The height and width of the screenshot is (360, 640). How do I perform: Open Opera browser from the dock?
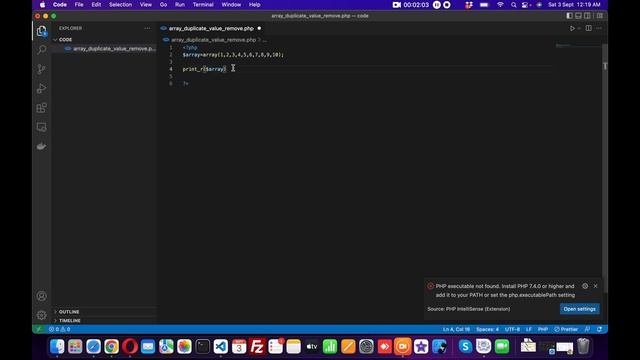point(130,347)
